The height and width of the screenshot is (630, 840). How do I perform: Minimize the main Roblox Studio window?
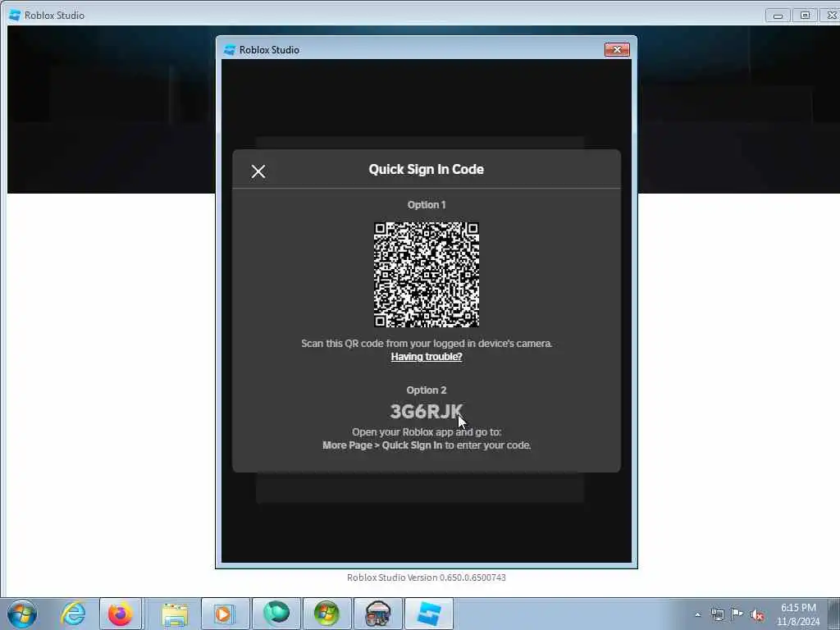pos(778,15)
